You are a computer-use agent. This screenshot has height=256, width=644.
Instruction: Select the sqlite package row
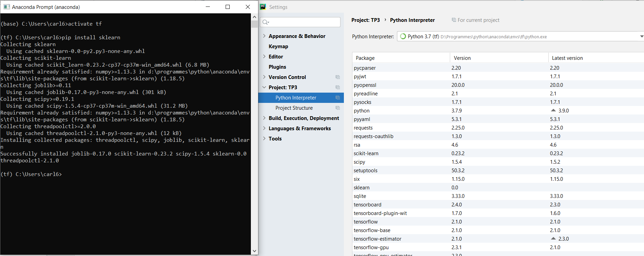[x=498, y=196]
